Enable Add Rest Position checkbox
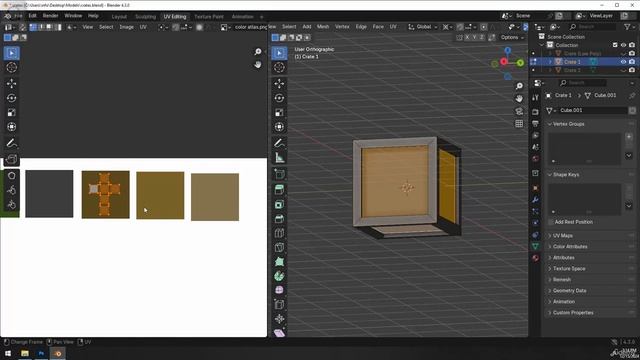Viewport: 640px width, 360px height. pos(551,222)
